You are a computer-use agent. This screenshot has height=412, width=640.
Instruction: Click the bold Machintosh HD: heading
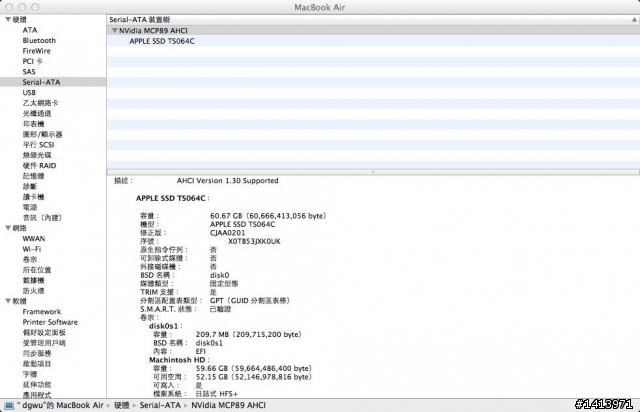[x=179, y=360]
